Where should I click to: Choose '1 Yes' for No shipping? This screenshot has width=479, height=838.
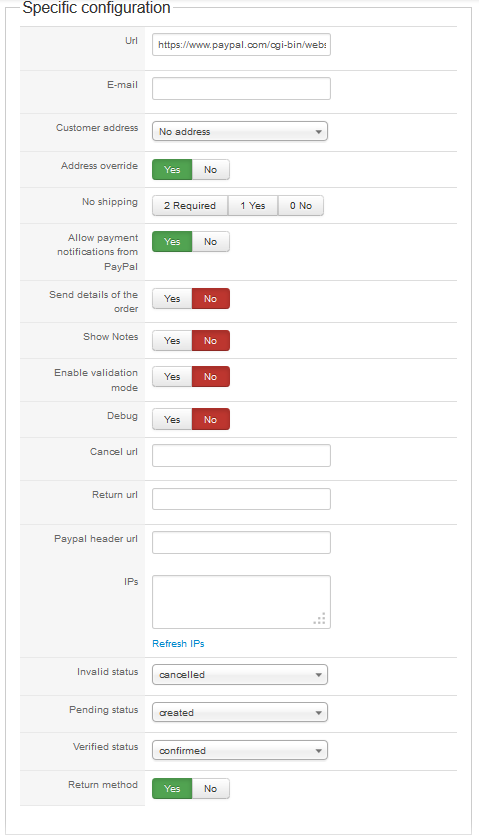253,206
